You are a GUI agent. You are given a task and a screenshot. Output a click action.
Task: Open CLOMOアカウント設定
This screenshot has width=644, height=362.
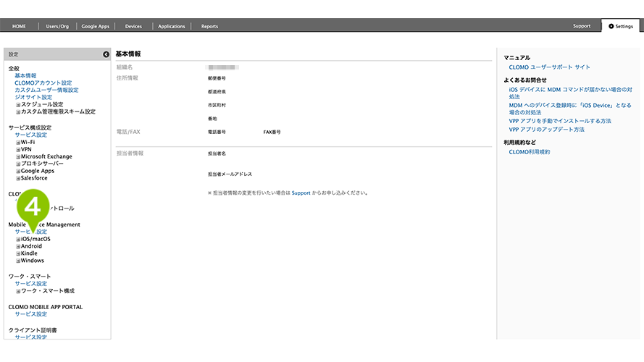tap(43, 83)
